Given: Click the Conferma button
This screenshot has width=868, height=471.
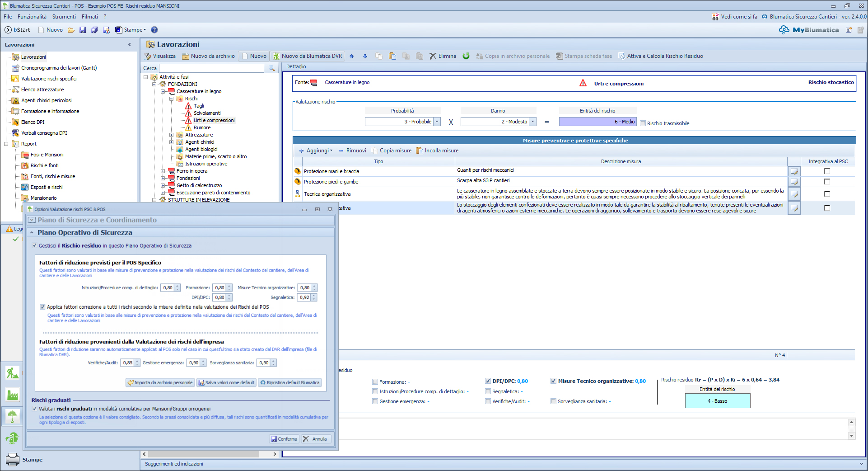Looking at the screenshot, I should pyautogui.click(x=284, y=439).
